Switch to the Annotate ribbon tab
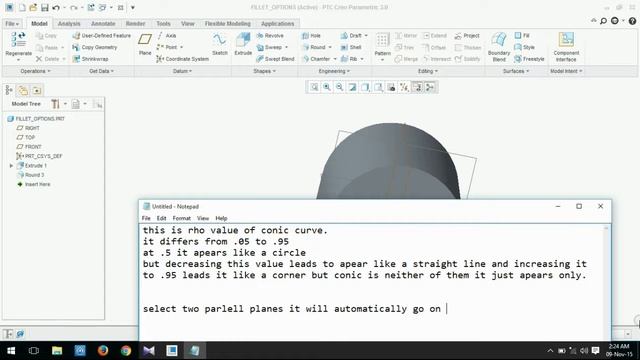 (x=103, y=24)
